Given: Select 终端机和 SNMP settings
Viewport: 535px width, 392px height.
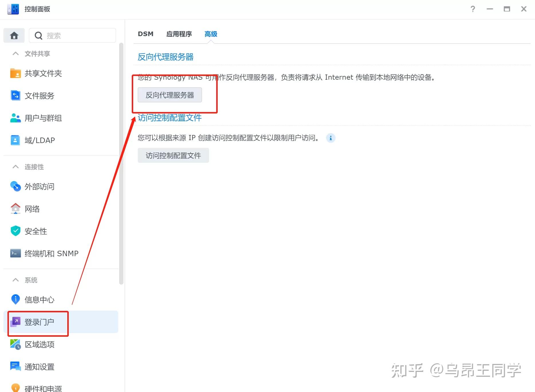Looking at the screenshot, I should pos(51,253).
